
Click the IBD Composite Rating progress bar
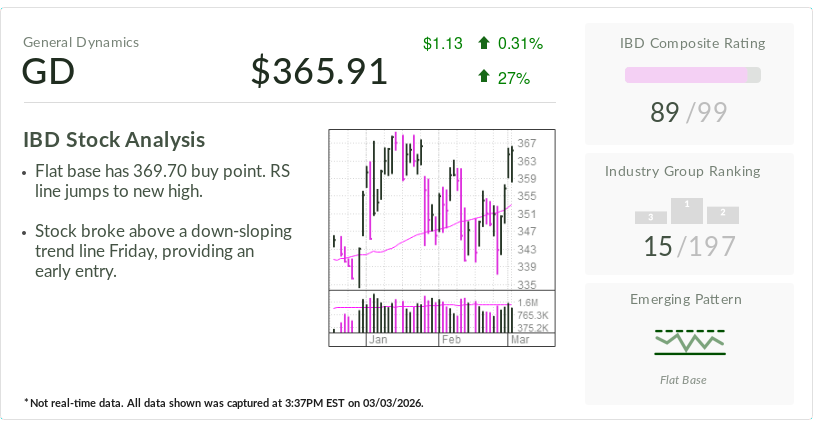pyautogui.click(x=692, y=75)
